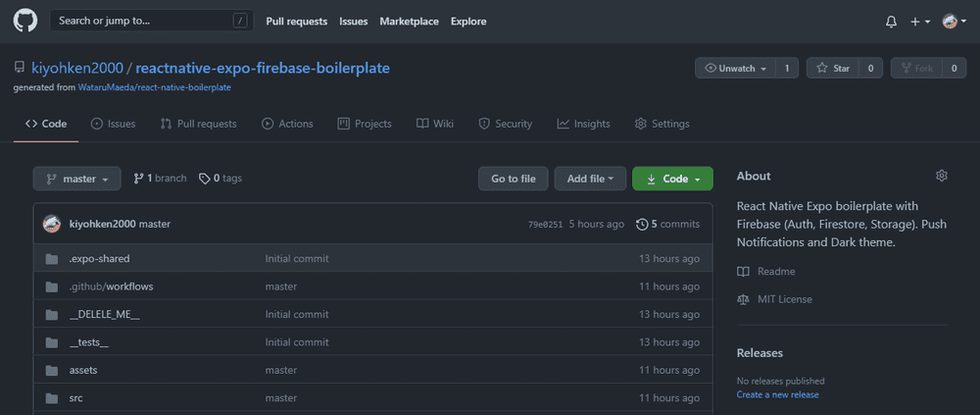Click the About settings gear icon
This screenshot has height=415, width=980.
tap(941, 176)
